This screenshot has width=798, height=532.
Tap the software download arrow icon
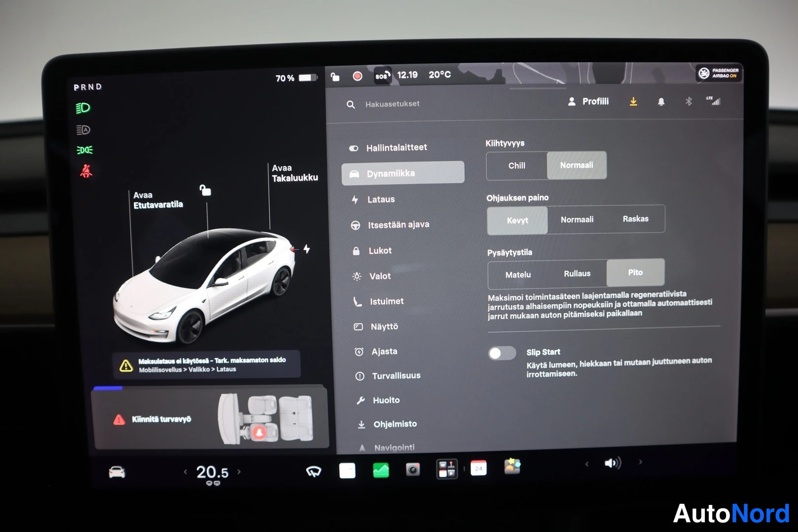coord(633,101)
